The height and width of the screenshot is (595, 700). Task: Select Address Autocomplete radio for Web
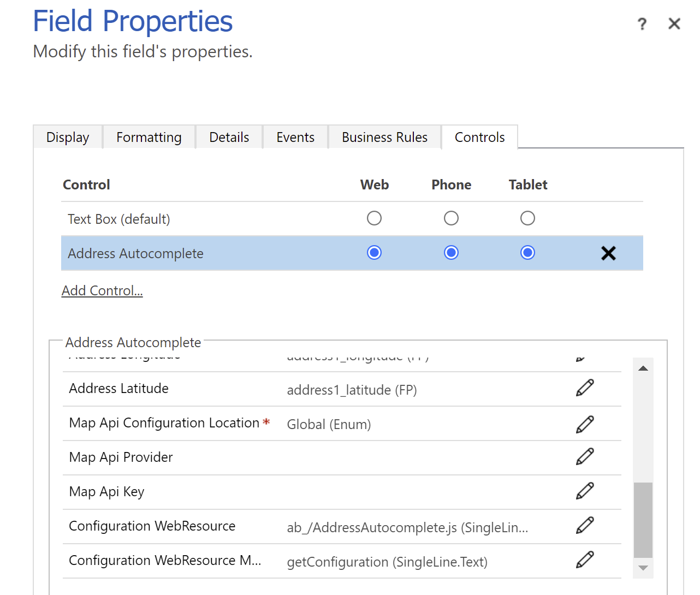click(374, 253)
